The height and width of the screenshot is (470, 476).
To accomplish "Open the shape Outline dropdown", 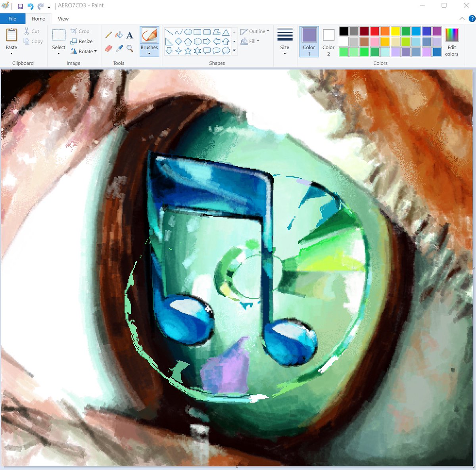I will coord(255,31).
